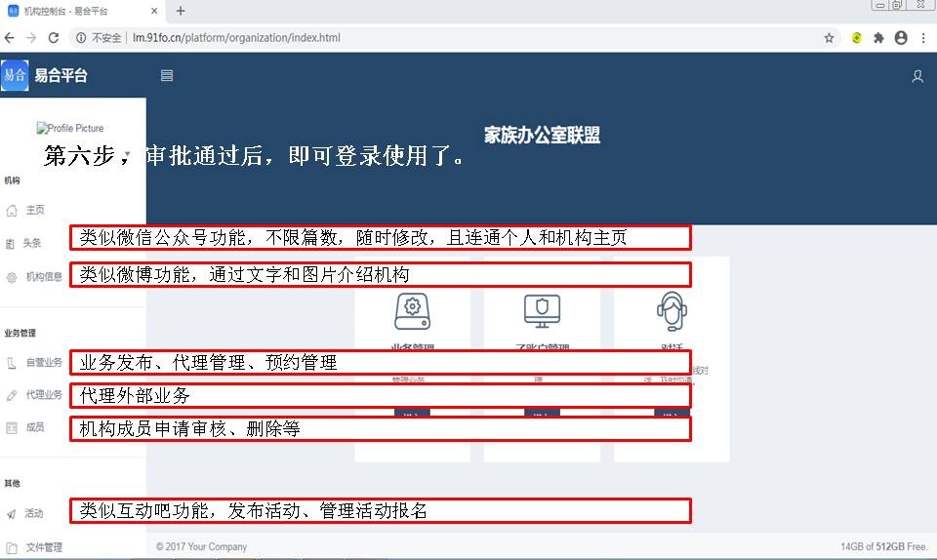Click the 业务管理 gear drive icon

412,310
